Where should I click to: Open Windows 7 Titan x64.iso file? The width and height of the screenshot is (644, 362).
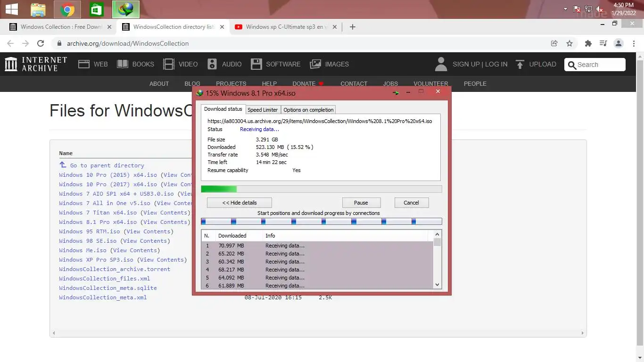coord(98,213)
